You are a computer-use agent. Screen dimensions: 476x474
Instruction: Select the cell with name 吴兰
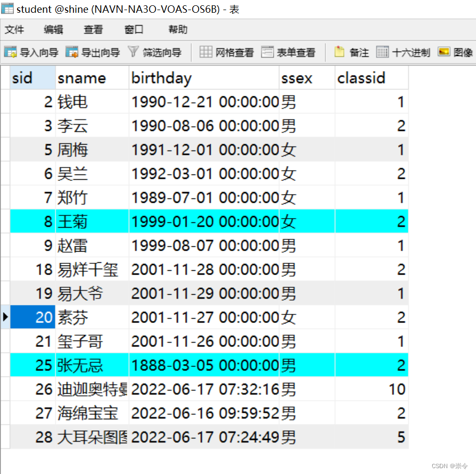point(92,173)
